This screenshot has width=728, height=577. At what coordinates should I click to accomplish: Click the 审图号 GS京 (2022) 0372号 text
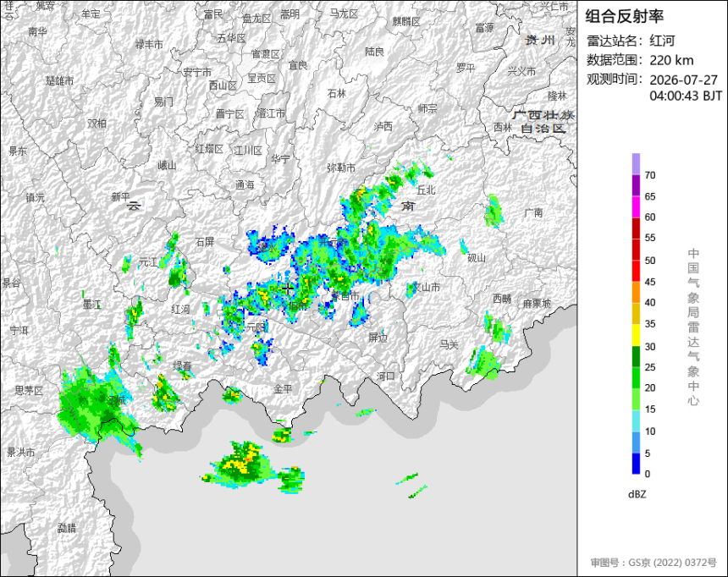pos(654,562)
